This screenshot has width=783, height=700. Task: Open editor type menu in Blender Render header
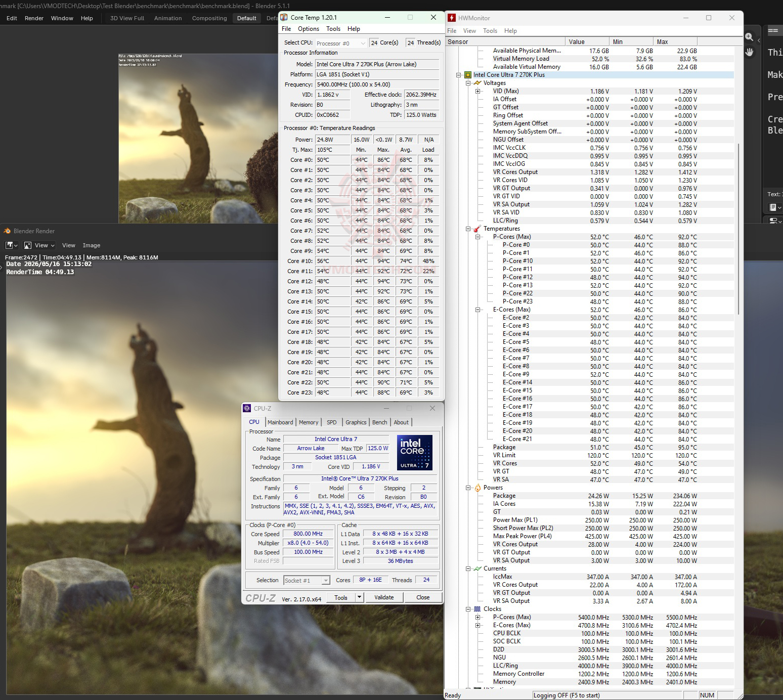11,245
